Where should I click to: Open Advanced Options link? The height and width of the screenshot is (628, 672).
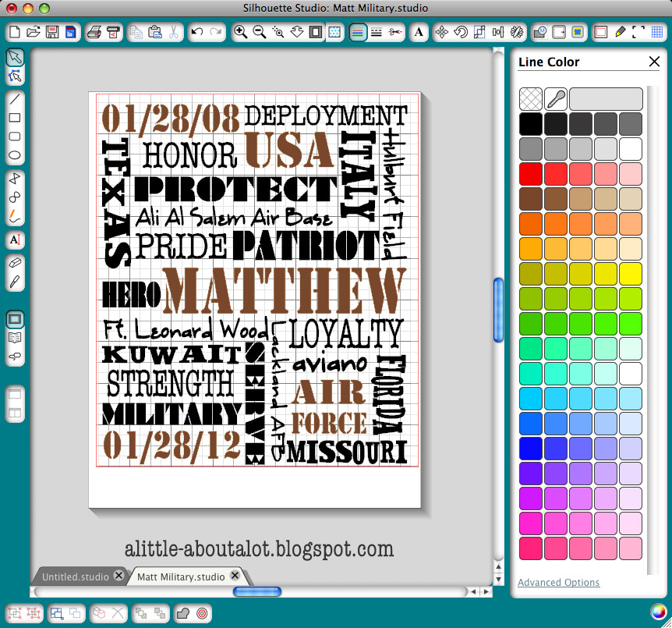(x=558, y=583)
